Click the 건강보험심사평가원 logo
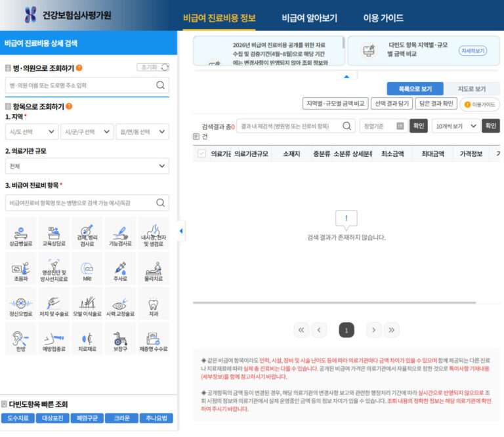 68,15
